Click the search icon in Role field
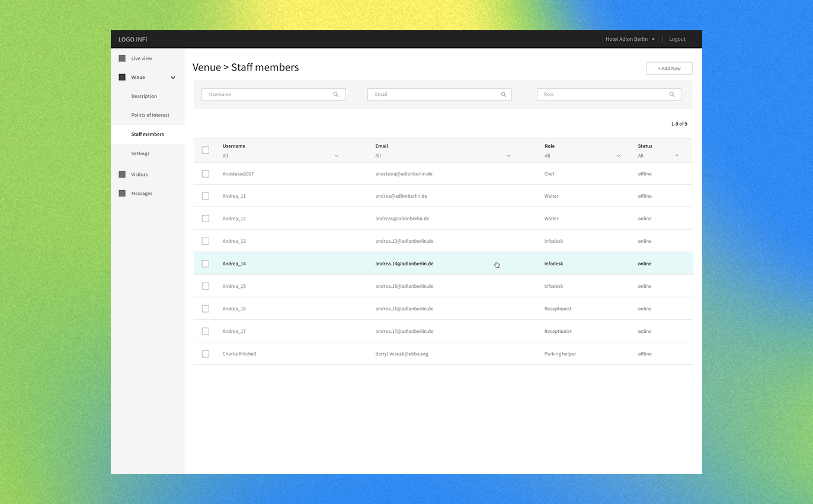 coord(672,94)
